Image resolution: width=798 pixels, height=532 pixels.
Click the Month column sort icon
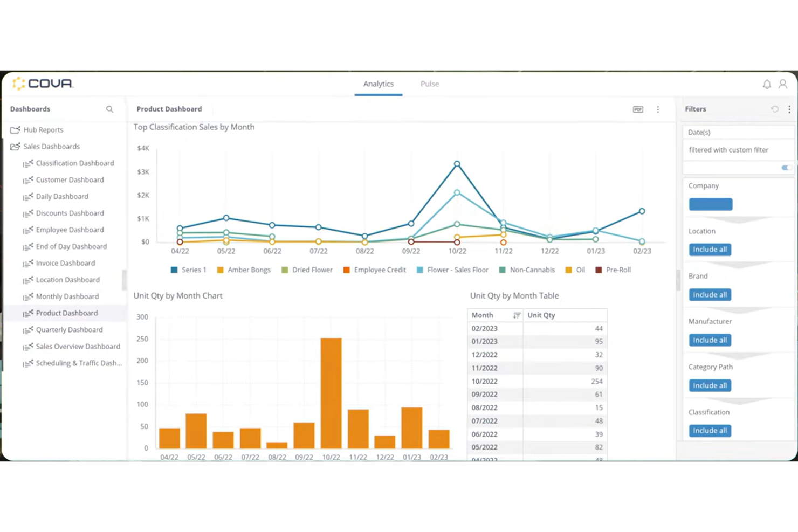click(x=517, y=315)
